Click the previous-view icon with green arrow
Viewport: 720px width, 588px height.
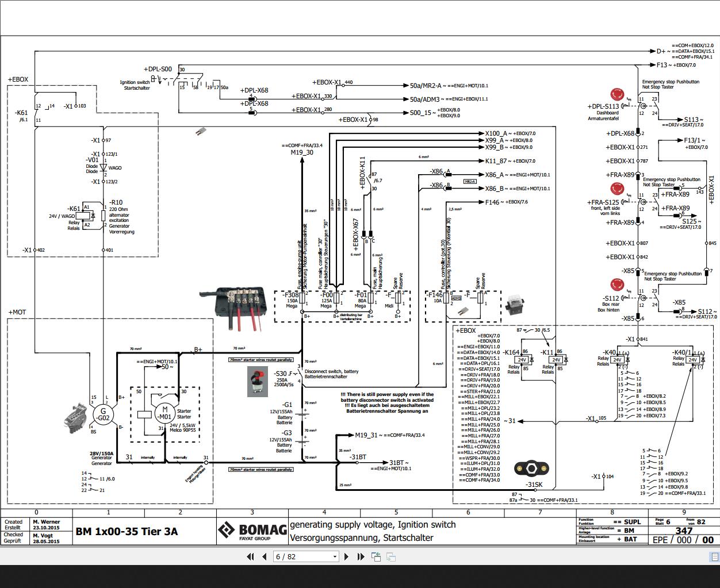pyautogui.click(x=376, y=556)
